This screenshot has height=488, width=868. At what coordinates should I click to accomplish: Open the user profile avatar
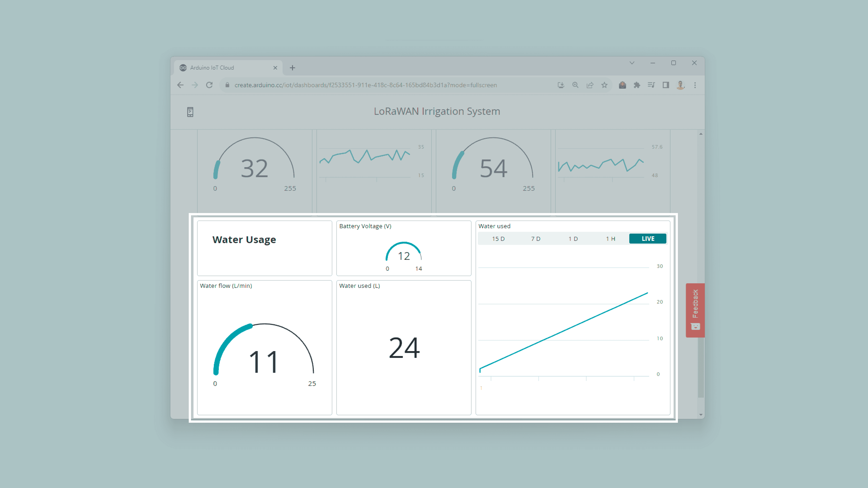click(680, 85)
